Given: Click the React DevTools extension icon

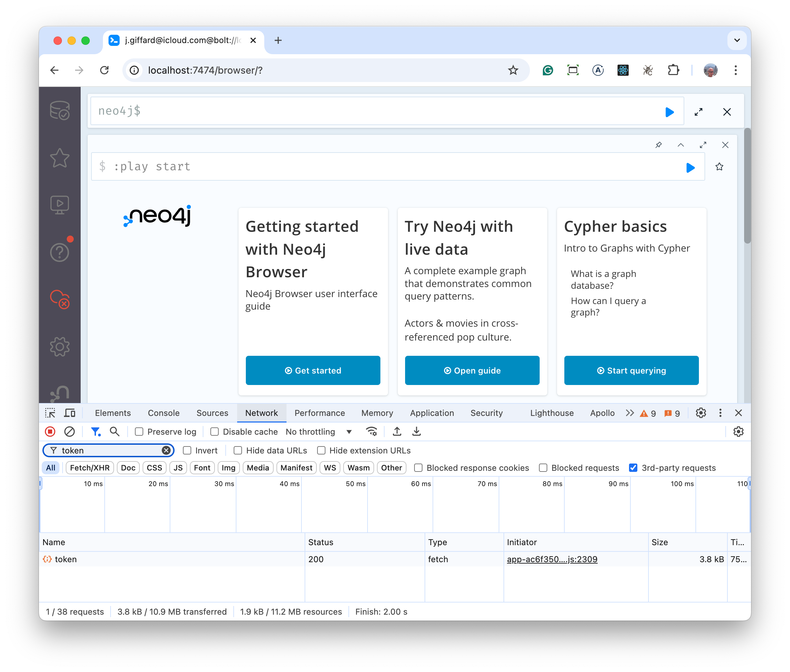Looking at the screenshot, I should click(623, 71).
